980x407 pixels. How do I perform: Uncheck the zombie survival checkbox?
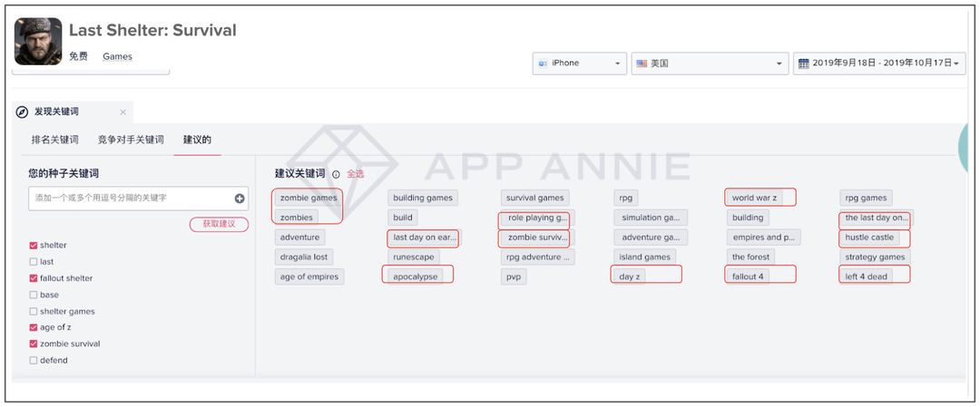pyautogui.click(x=34, y=344)
